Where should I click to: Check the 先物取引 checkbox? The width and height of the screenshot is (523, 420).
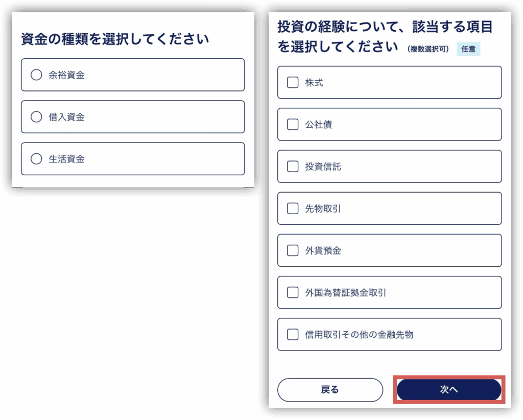pyautogui.click(x=293, y=208)
